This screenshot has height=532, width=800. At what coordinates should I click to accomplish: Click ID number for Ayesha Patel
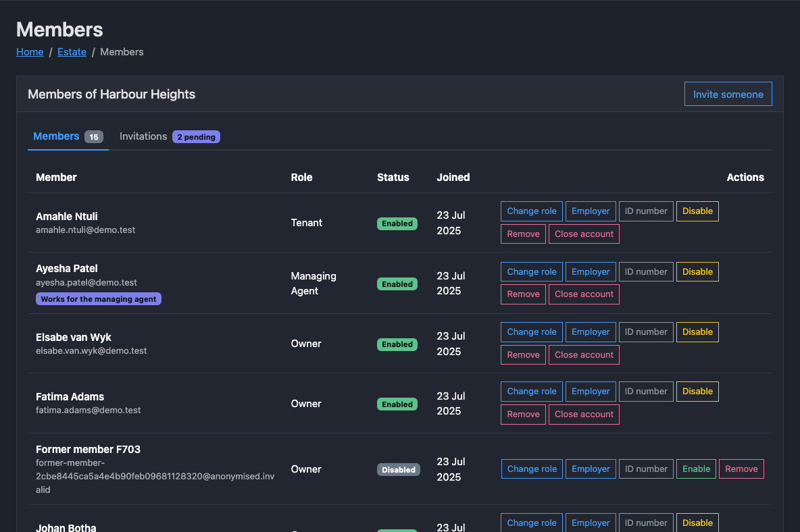646,271
